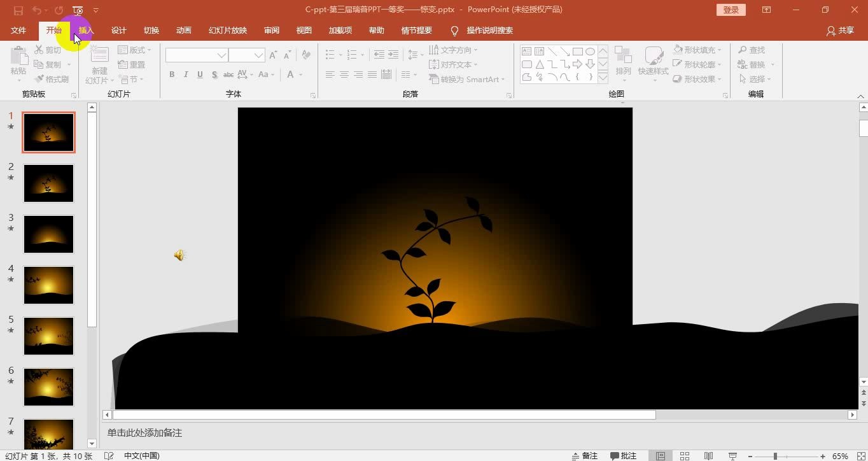Open the Font Color dropdown
Image resolution: width=868 pixels, height=461 pixels.
(x=300, y=74)
